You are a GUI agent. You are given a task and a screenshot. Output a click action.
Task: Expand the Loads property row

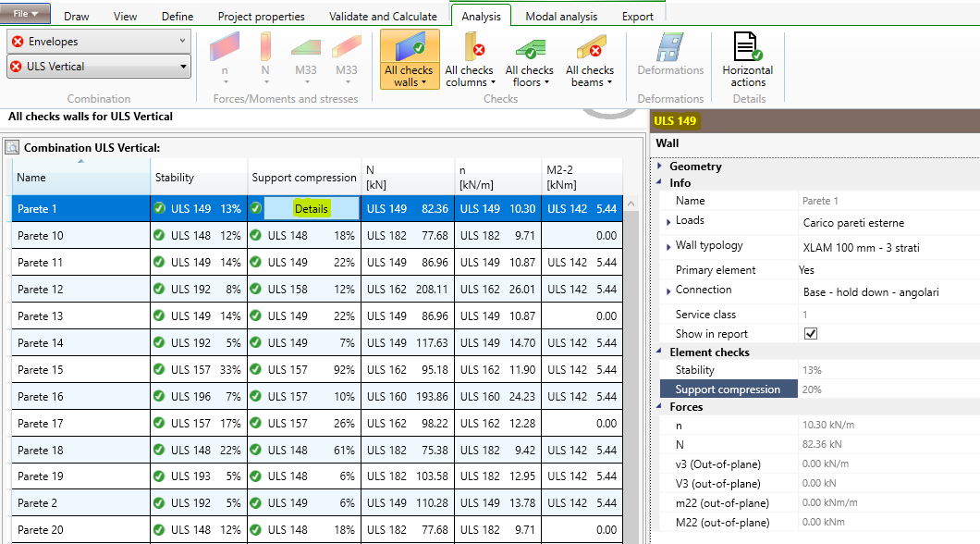point(668,221)
